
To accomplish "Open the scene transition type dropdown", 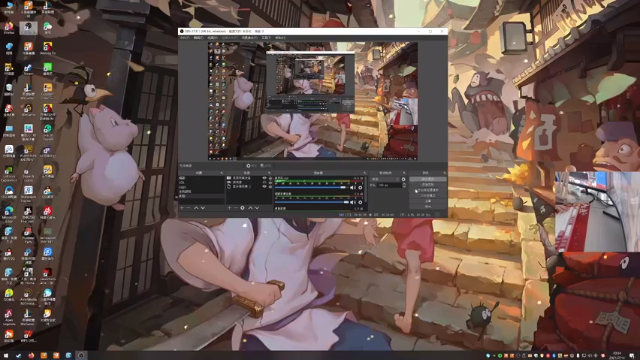I will (x=385, y=179).
